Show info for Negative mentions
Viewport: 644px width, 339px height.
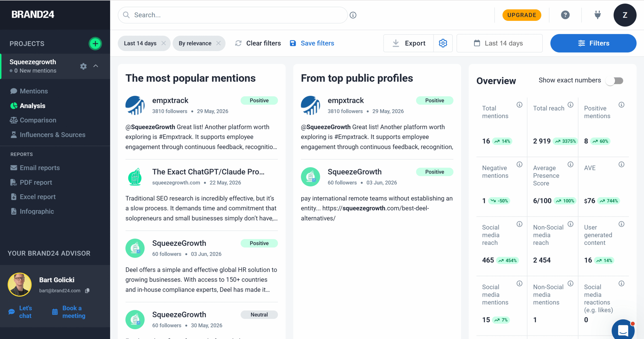pos(519,164)
